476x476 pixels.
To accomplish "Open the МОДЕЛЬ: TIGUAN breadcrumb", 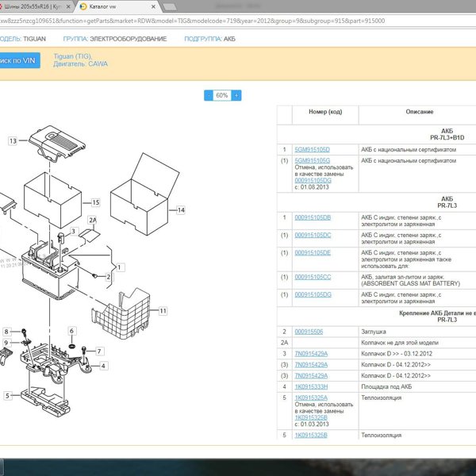I will click(23, 39).
